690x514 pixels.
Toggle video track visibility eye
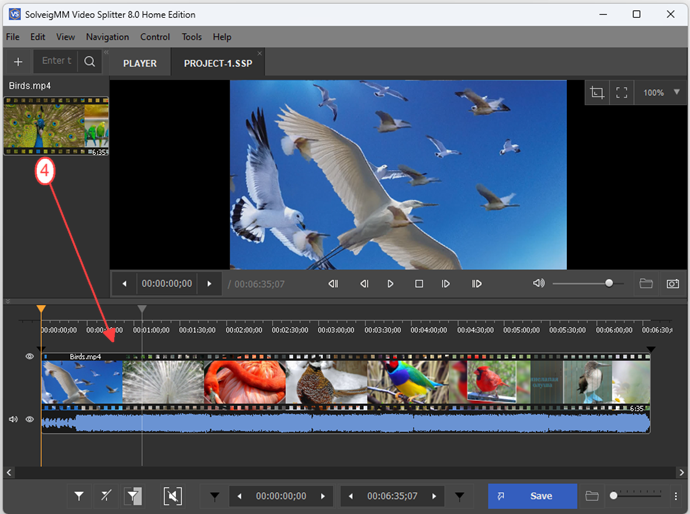tap(29, 356)
